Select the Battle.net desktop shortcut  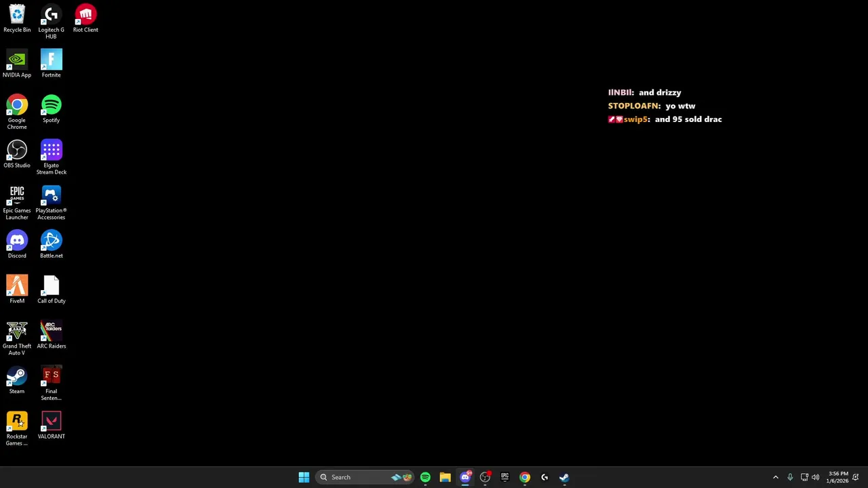point(51,245)
